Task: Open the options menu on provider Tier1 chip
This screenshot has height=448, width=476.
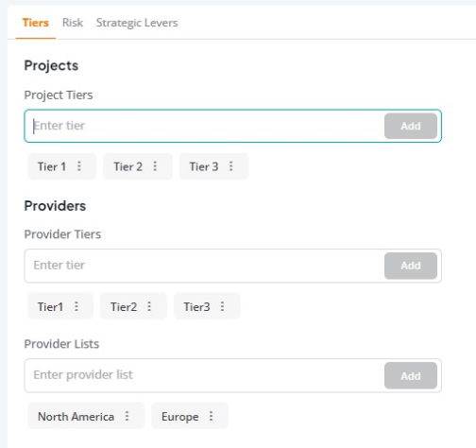Action: pos(76,306)
